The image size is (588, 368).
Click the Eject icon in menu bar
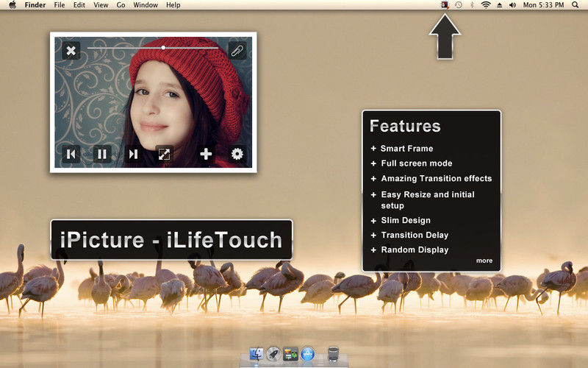(500, 5)
